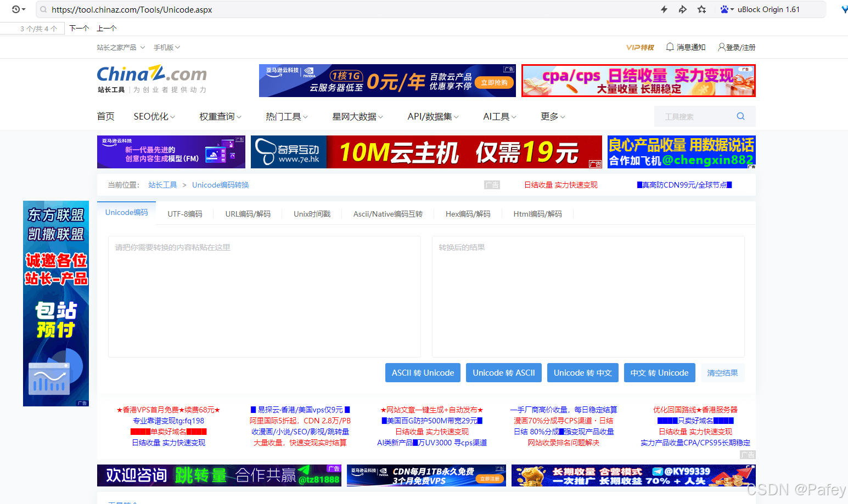Click the address bar search magnifier icon

pos(43,9)
